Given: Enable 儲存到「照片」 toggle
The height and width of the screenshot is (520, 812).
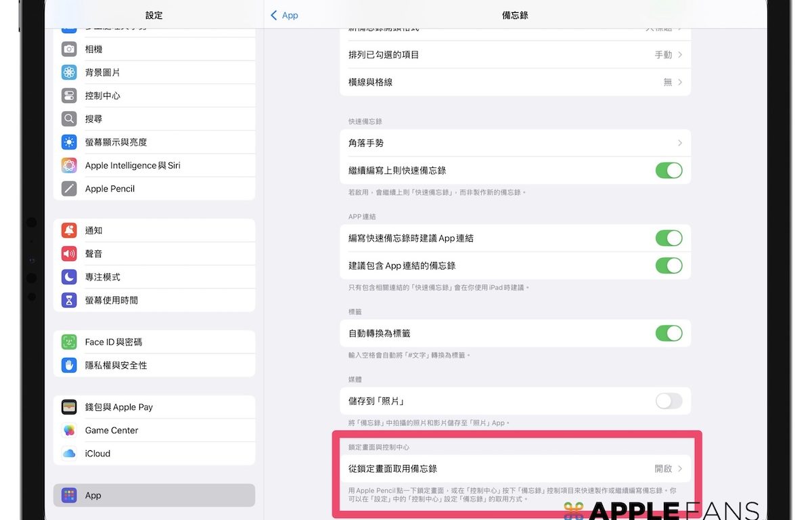Looking at the screenshot, I should click(x=669, y=402).
